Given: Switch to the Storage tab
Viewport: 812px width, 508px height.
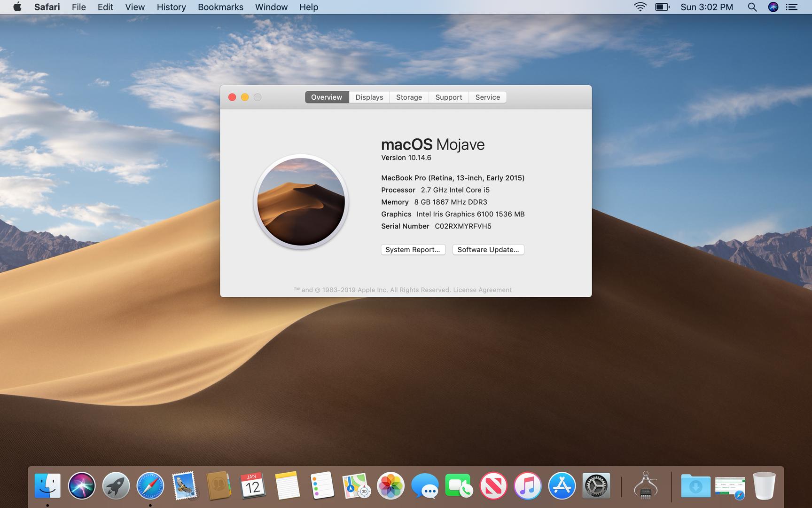Looking at the screenshot, I should [x=409, y=97].
